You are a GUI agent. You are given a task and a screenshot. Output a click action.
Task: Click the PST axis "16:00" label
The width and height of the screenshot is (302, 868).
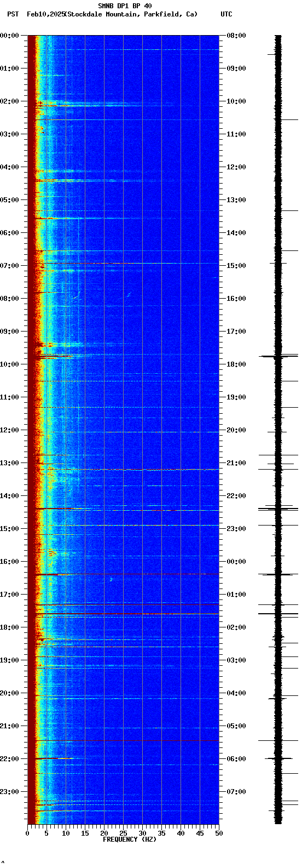coord(9,562)
